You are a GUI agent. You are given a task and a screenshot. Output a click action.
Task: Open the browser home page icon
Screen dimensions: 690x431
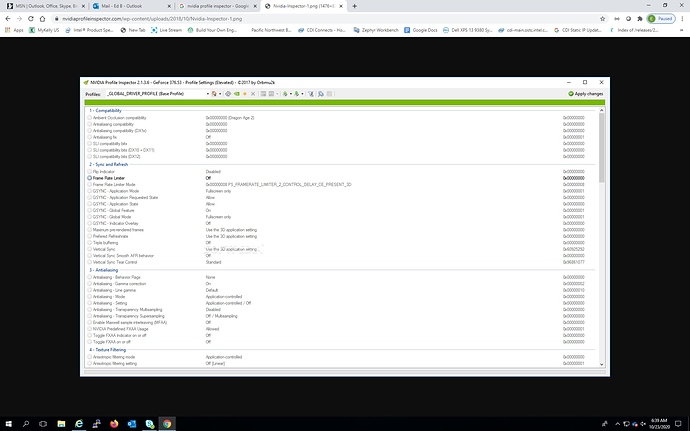tap(42, 18)
